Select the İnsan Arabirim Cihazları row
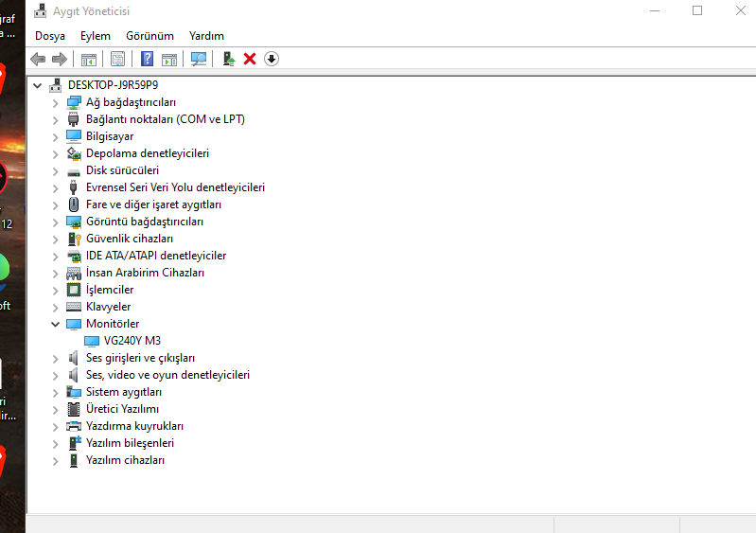 (145, 273)
